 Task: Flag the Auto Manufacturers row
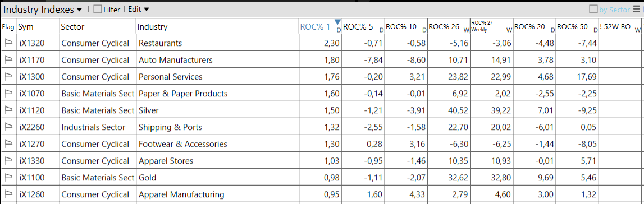point(8,60)
